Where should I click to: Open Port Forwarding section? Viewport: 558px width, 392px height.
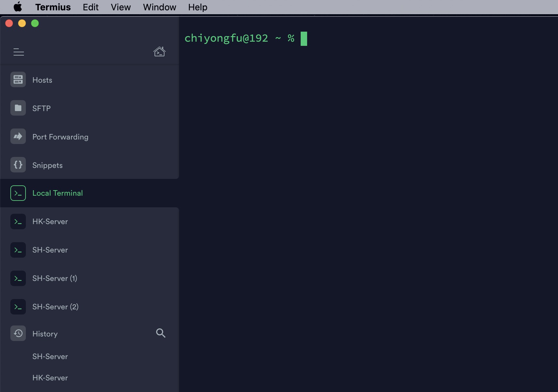(60, 137)
